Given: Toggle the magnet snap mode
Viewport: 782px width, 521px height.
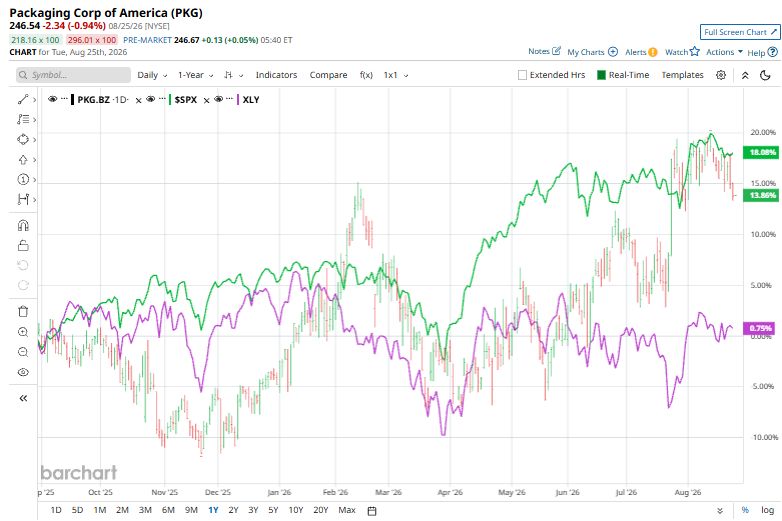Looking at the screenshot, I should (23, 225).
